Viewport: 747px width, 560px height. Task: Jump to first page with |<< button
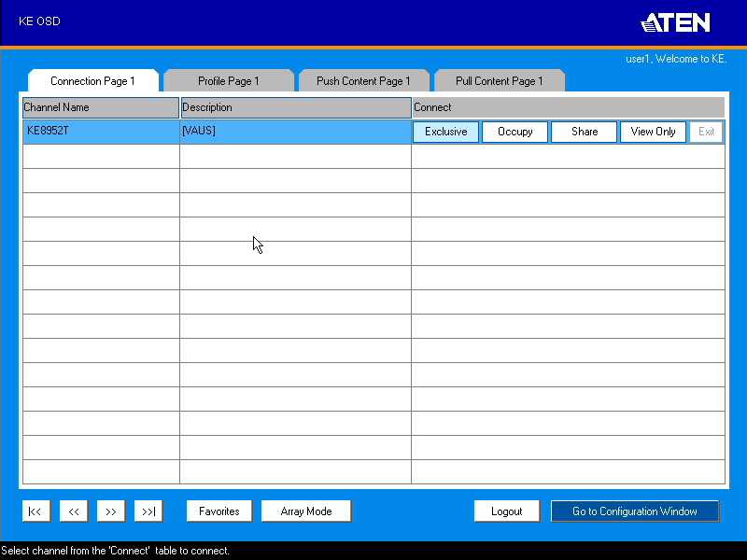[35, 511]
